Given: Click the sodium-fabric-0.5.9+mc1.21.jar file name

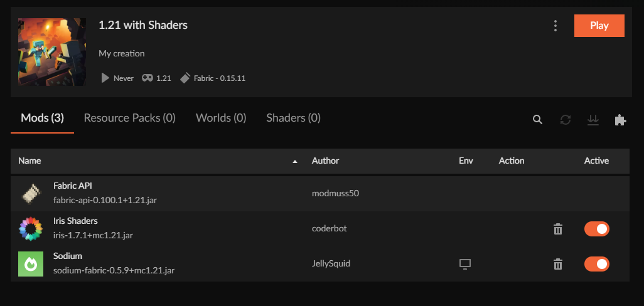Looking at the screenshot, I should click(114, 271).
